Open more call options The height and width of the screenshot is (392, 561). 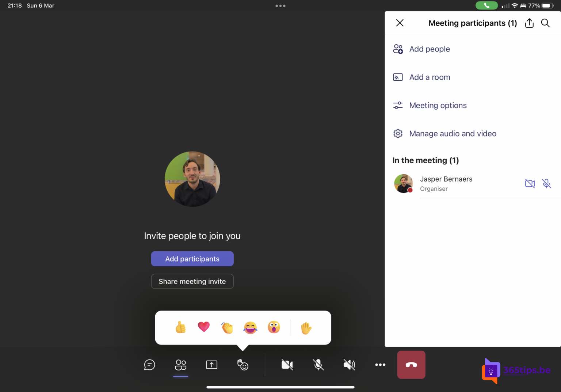[380, 365]
